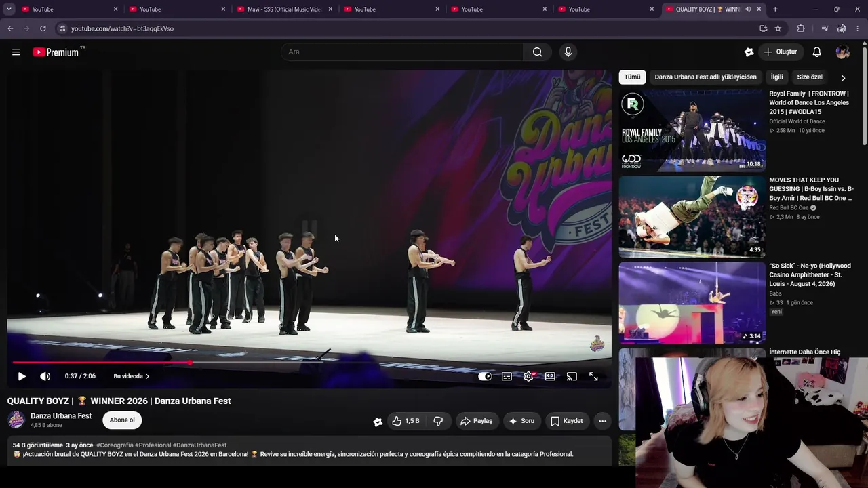Select the İlgili filter chip
The width and height of the screenshot is (868, 488).
(x=776, y=77)
